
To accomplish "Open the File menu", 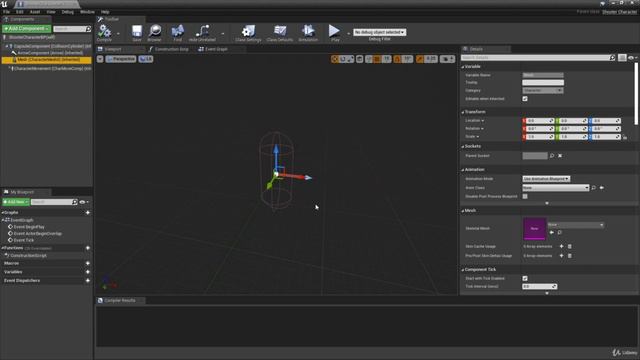I will (x=7, y=12).
